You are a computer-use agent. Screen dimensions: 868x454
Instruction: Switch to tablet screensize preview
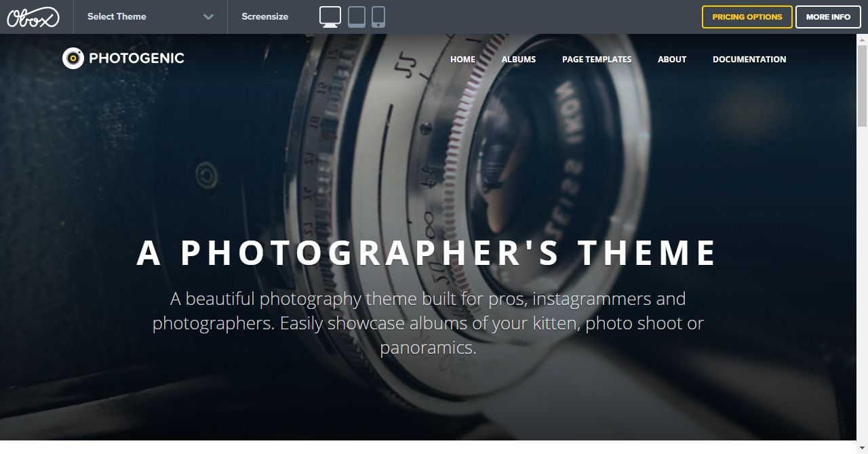357,17
